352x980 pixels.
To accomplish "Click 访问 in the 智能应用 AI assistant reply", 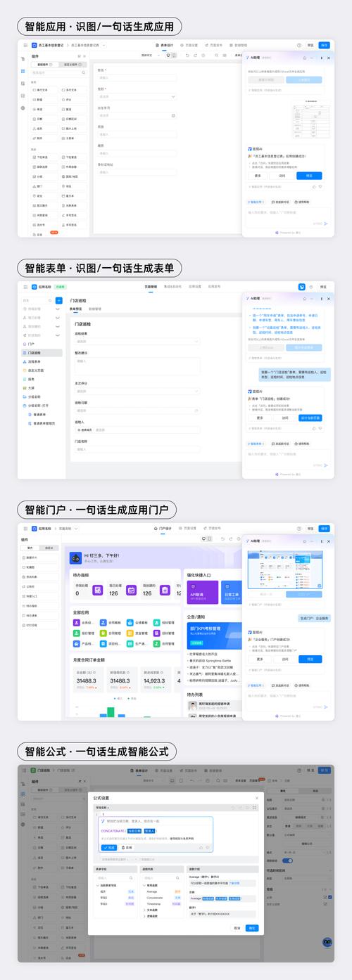I will 282,176.
